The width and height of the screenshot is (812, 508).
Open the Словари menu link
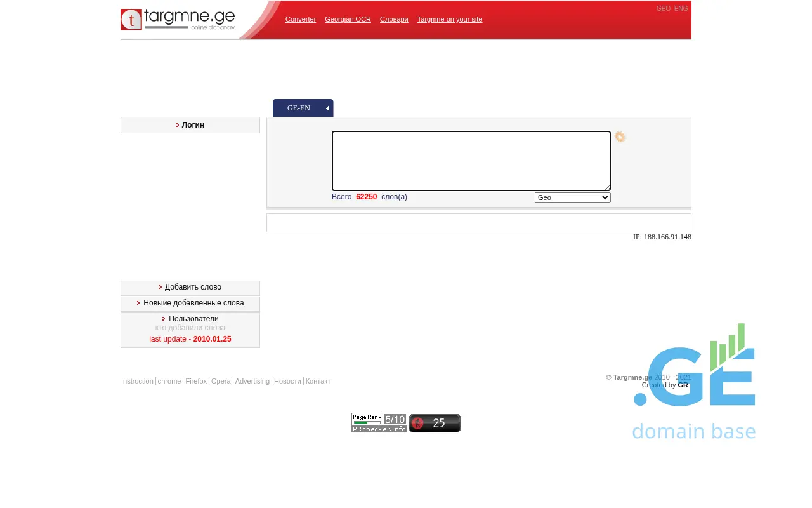394,19
